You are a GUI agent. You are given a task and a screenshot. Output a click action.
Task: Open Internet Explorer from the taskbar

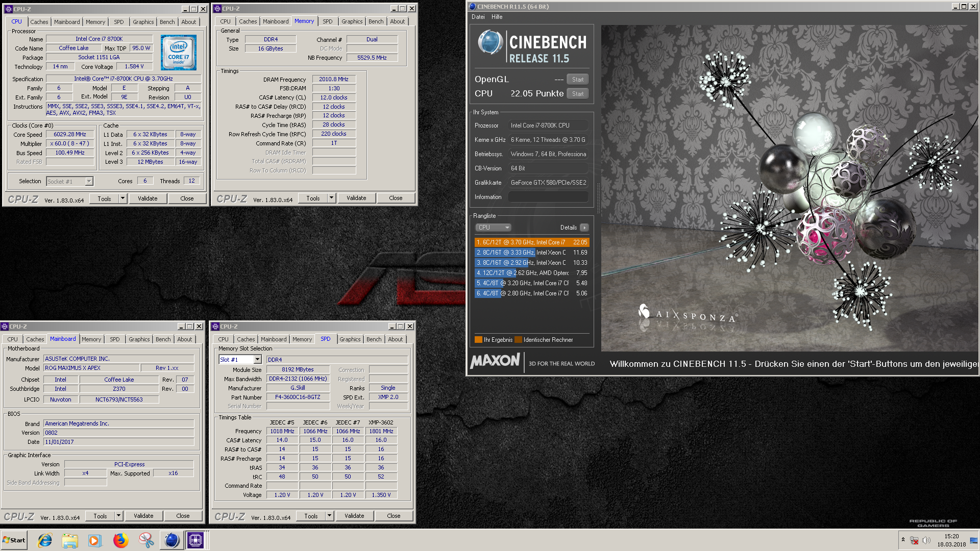[45, 540]
